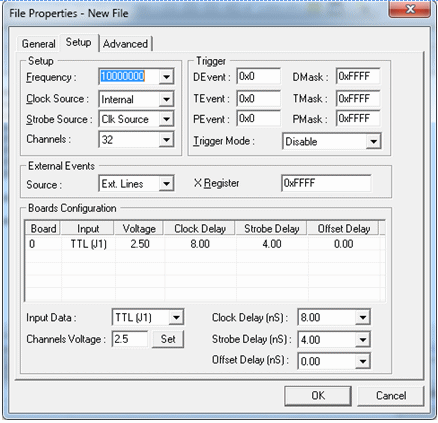Viewport: 438px width, 423px height.
Task: Click the PEvent input field
Action: tap(259, 119)
